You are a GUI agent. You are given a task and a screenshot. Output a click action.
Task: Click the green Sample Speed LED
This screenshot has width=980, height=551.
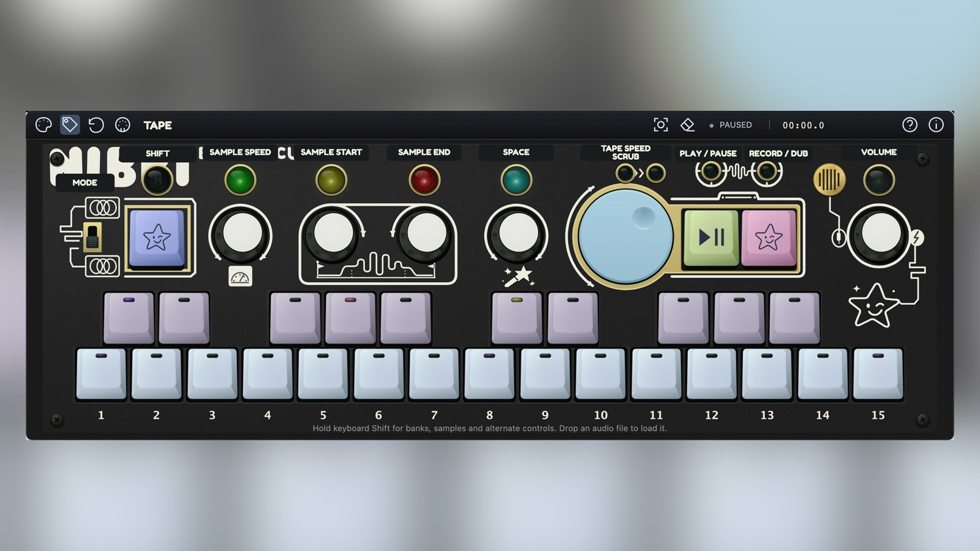coord(240,180)
